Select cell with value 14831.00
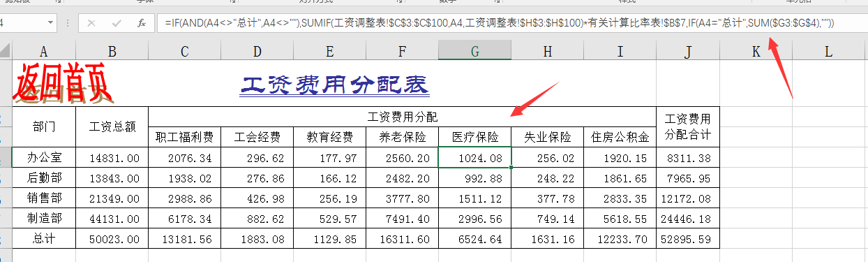The width and height of the screenshot is (868, 262). point(112,157)
